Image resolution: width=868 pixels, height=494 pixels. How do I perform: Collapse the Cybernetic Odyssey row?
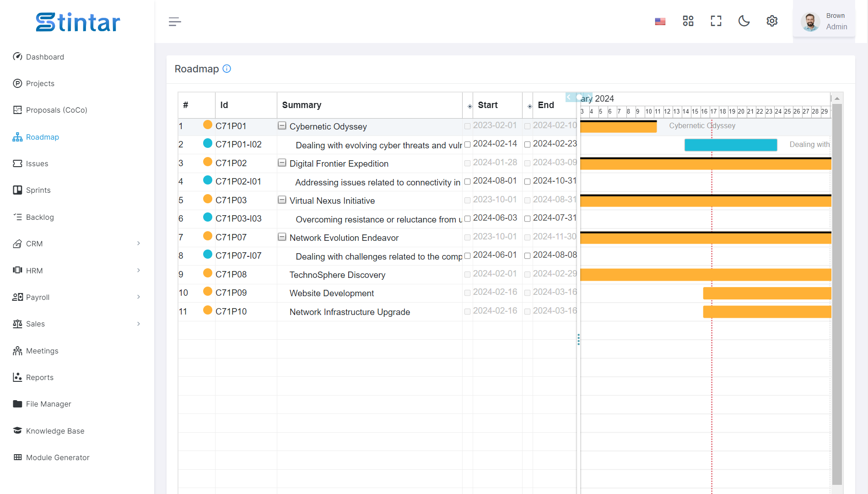coord(282,125)
